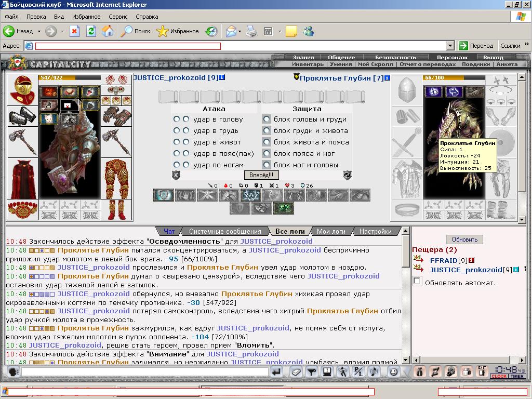This screenshot has height=399, width=532.
Task: Switch to the Чат tab
Action: click(x=169, y=231)
